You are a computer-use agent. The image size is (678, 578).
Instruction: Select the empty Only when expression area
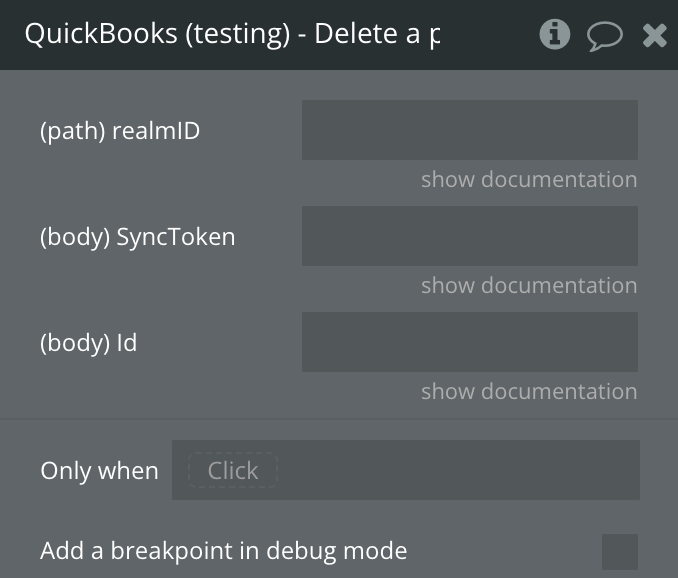(460, 470)
